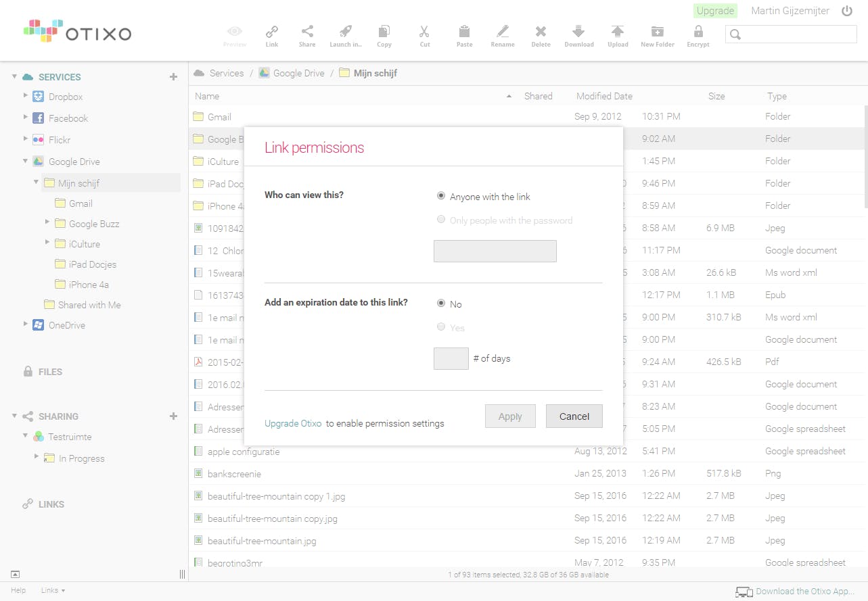This screenshot has width=868, height=601.
Task: Click the green Upgrade button
Action: 715,11
